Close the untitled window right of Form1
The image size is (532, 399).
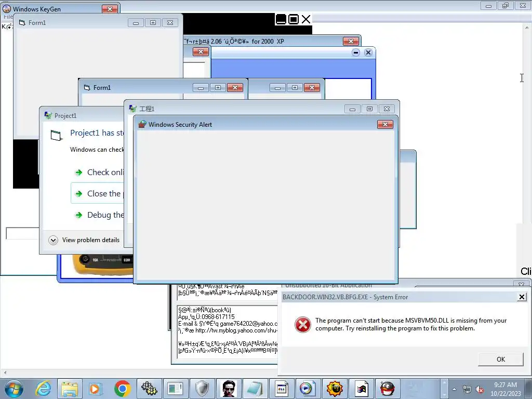coord(312,88)
